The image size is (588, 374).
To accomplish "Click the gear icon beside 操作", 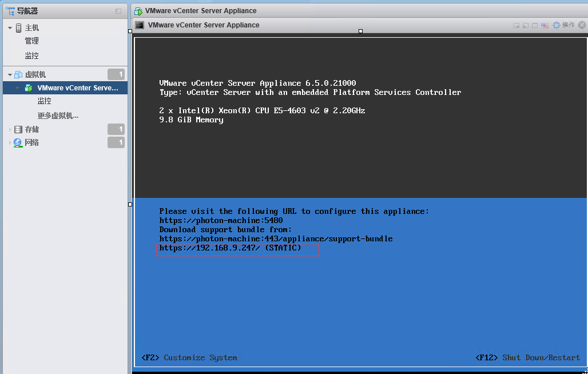I will [x=557, y=25].
